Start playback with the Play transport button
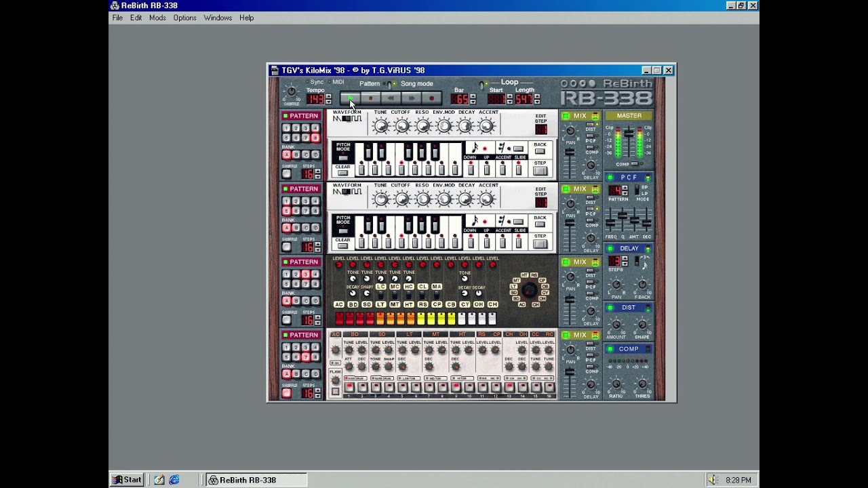The image size is (868, 488). tap(350, 99)
